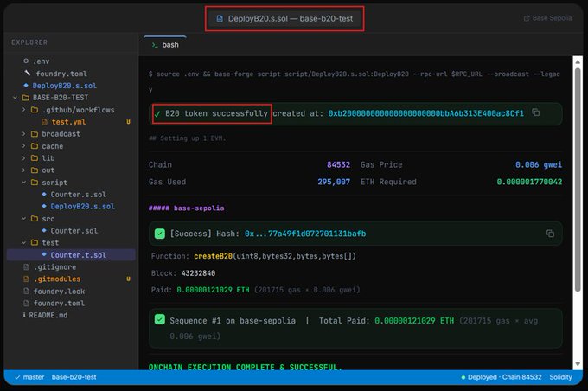This screenshot has height=391, width=588.
Task: Click the green Success checkbox beside Hash
Action: [160, 234]
